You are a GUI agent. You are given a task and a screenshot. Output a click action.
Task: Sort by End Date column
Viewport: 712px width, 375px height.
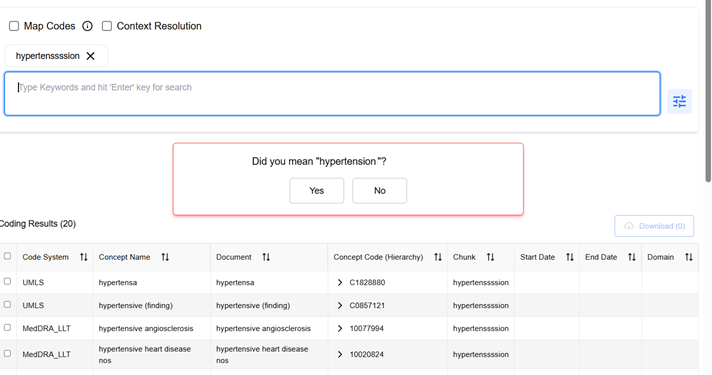click(632, 257)
